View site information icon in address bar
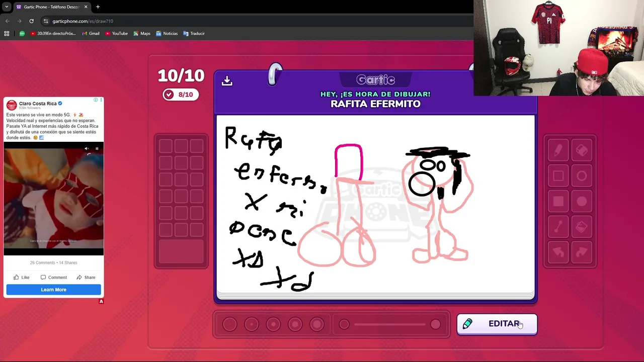This screenshot has height=362, width=644. pyautogui.click(x=46, y=21)
